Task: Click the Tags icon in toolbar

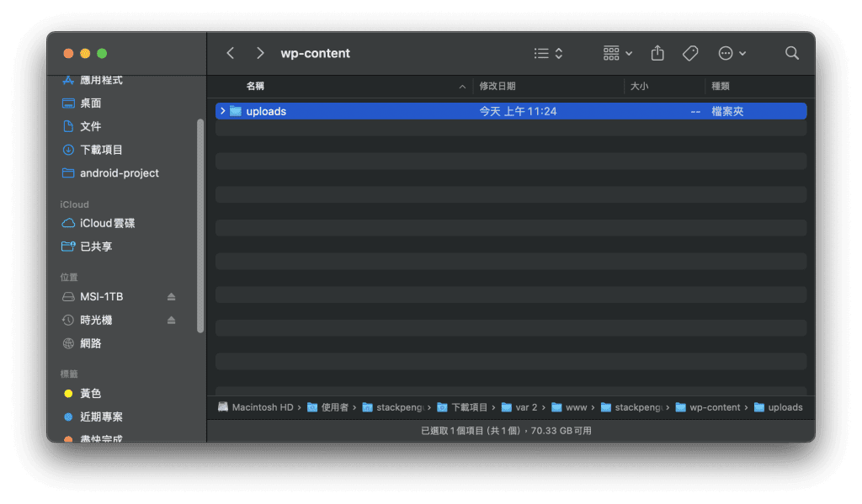Action: point(690,53)
